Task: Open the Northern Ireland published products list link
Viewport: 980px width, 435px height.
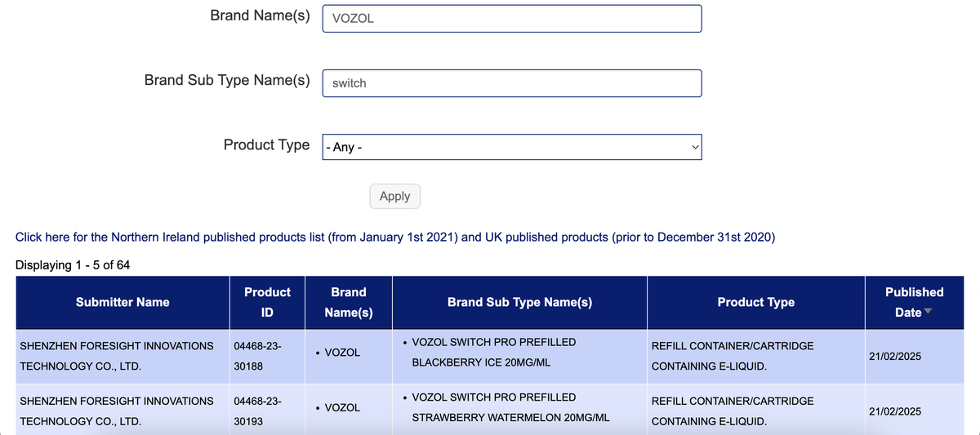Action: click(395, 237)
